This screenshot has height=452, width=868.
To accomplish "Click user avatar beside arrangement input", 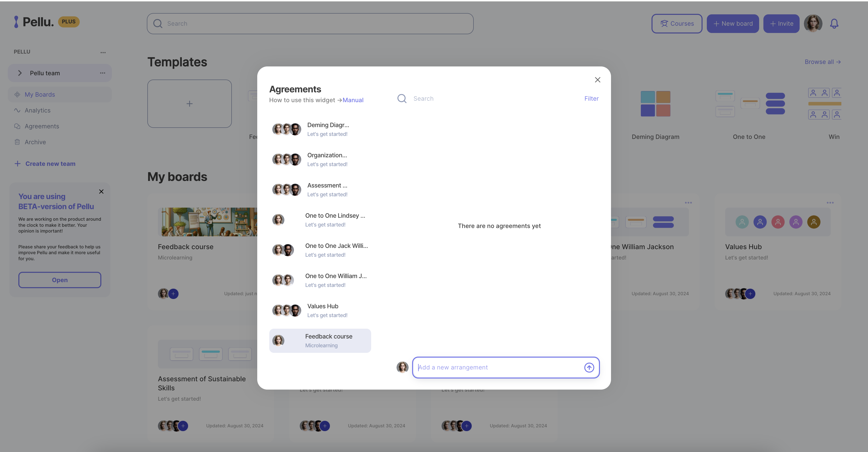I will click(x=402, y=367).
